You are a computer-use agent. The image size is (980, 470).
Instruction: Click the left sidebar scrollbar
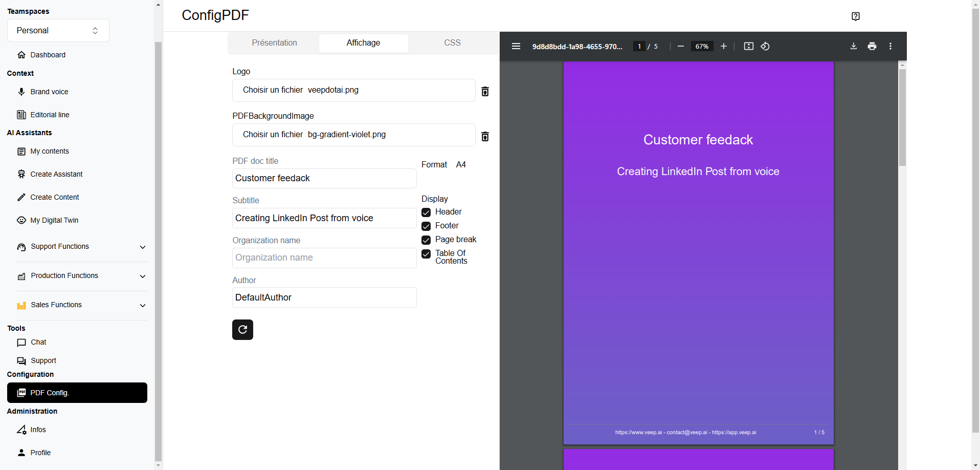tap(158, 251)
